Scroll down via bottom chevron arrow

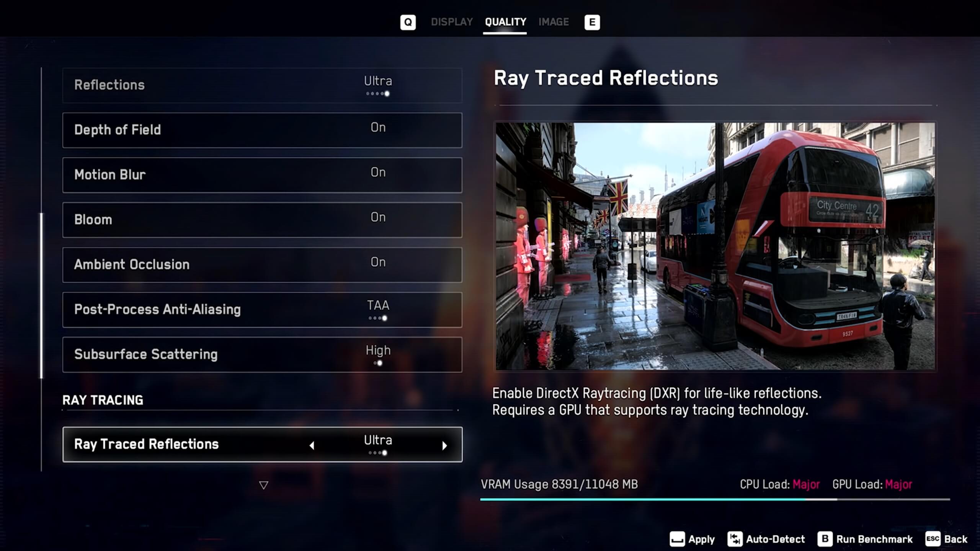click(x=263, y=485)
